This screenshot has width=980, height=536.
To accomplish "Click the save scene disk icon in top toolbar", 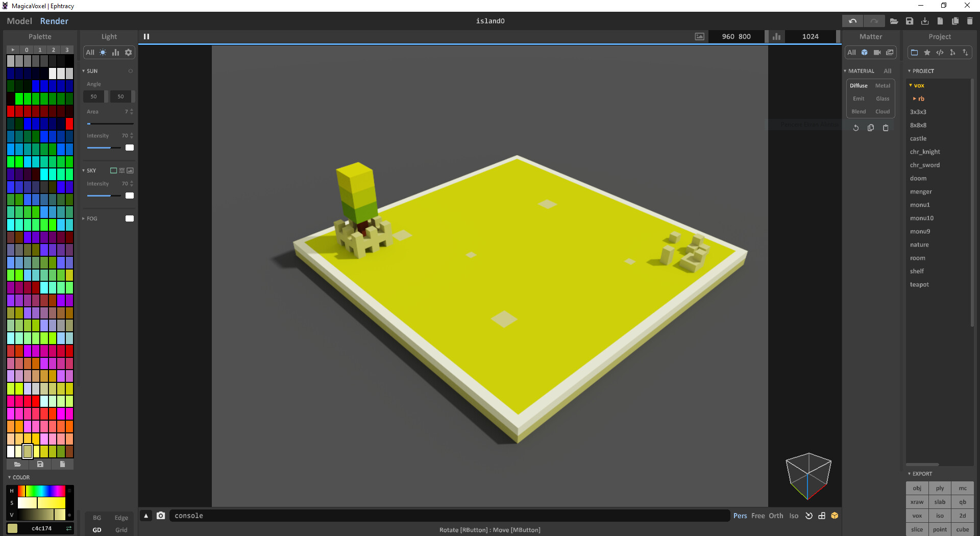I will tap(910, 21).
